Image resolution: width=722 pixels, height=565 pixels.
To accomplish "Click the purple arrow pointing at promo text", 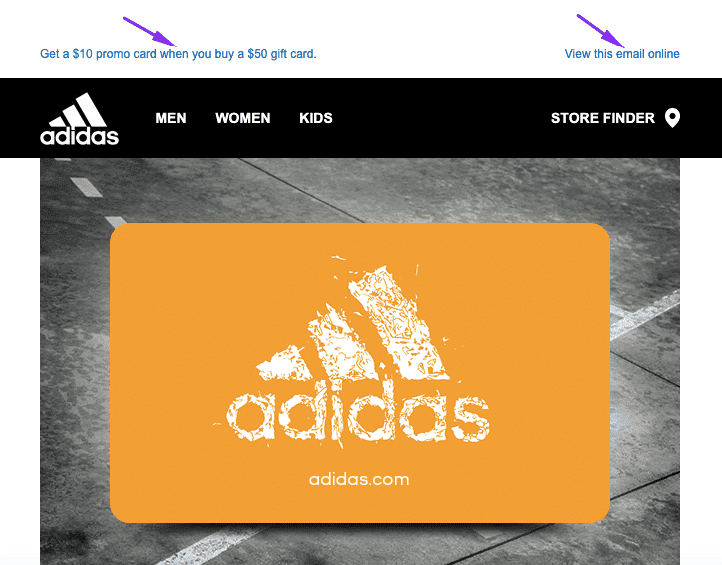I will [x=150, y=32].
